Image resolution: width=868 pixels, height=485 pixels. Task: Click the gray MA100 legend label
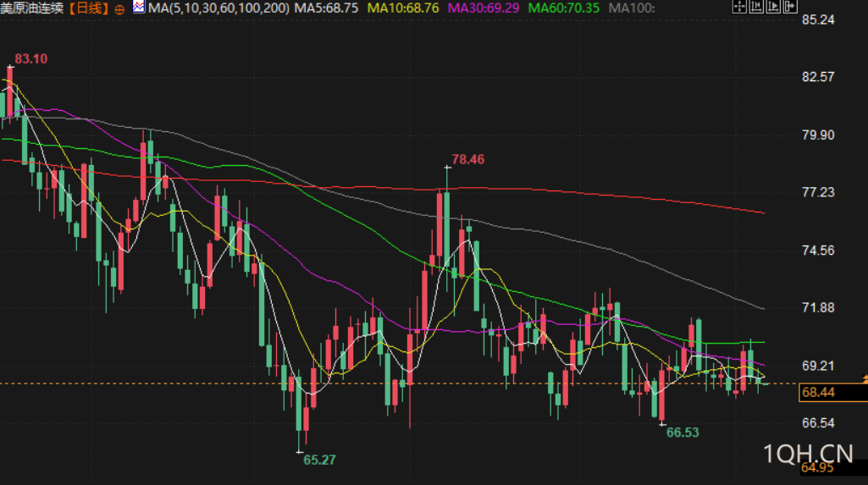point(632,8)
